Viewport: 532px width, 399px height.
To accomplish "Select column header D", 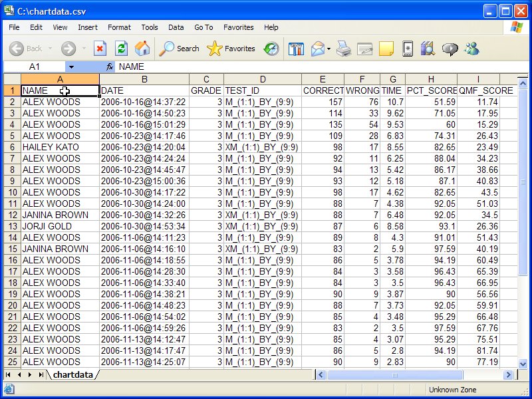I will pos(263,79).
